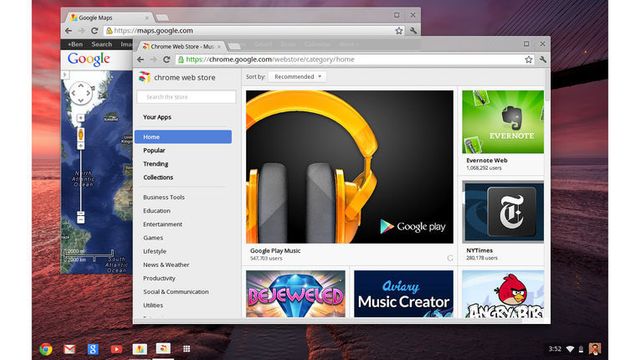640x360 pixels.
Task: Open Google Play Music featured tile
Action: coord(349,167)
